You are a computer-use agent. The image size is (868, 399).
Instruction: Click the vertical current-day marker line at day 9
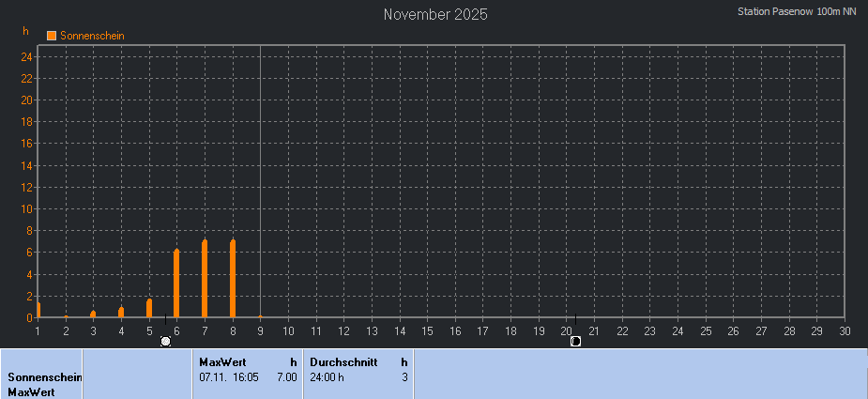(260, 188)
